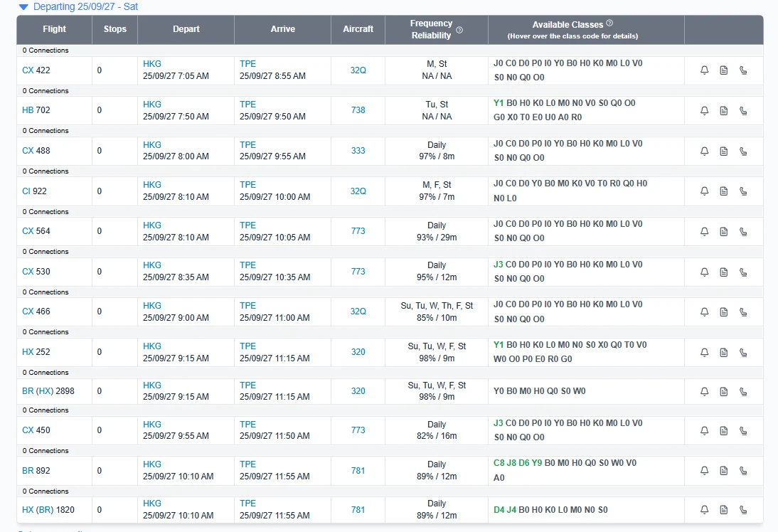Click phone icon in CI 922 row
This screenshot has height=532, width=778.
coord(742,191)
